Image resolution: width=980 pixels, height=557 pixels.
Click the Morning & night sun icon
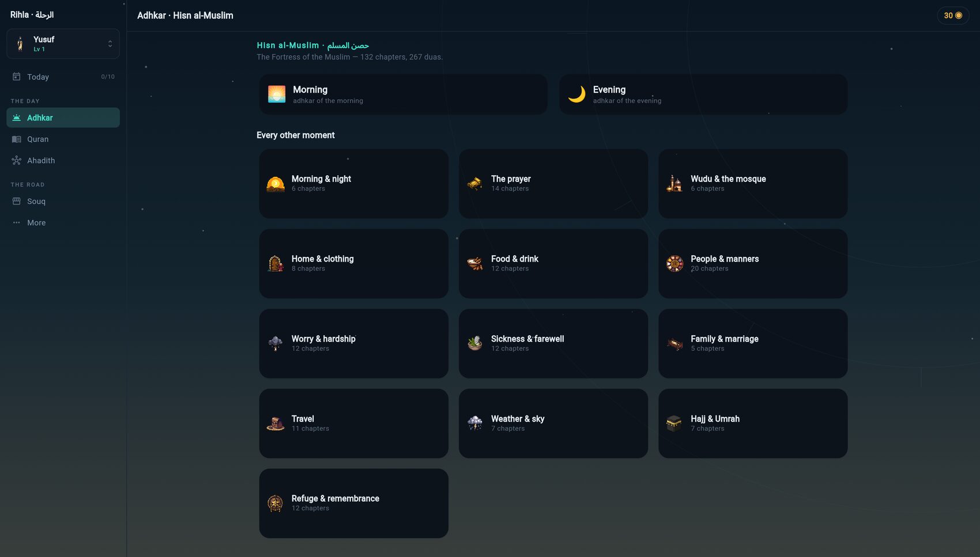pos(276,184)
